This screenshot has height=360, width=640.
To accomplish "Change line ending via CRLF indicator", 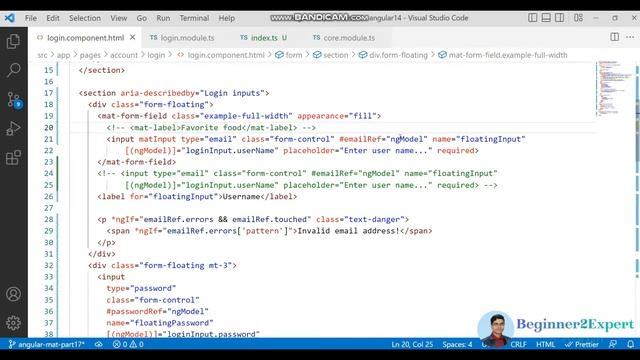I will click(518, 344).
